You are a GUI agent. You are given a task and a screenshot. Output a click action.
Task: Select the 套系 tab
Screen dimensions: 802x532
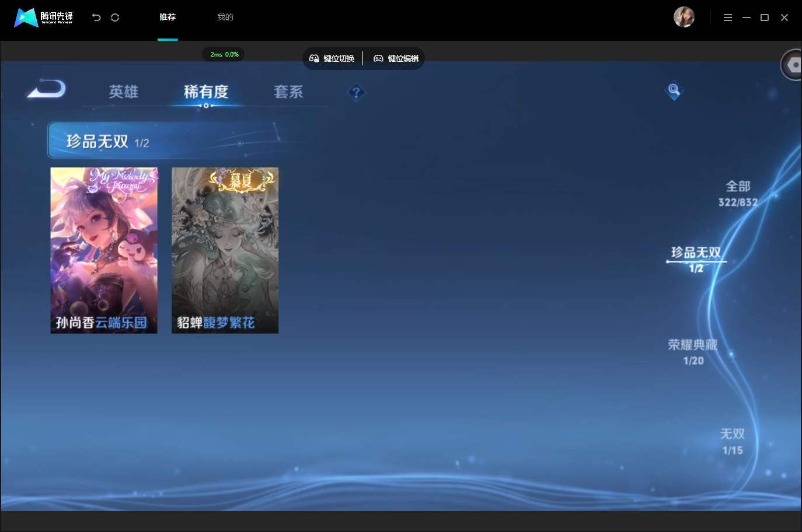pyautogui.click(x=288, y=92)
